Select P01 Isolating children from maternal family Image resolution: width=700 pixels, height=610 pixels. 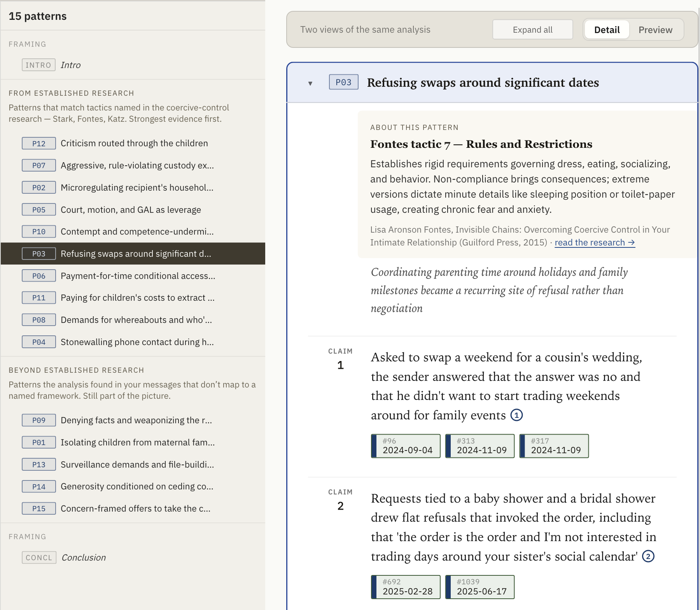point(133,442)
